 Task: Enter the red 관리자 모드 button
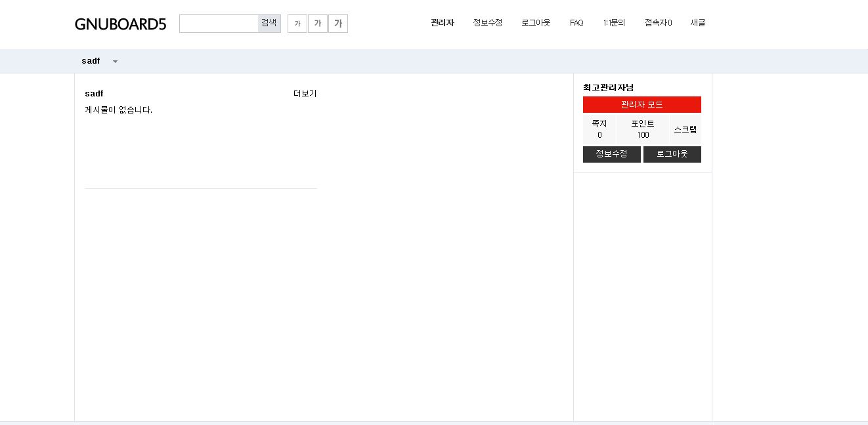pyautogui.click(x=641, y=105)
